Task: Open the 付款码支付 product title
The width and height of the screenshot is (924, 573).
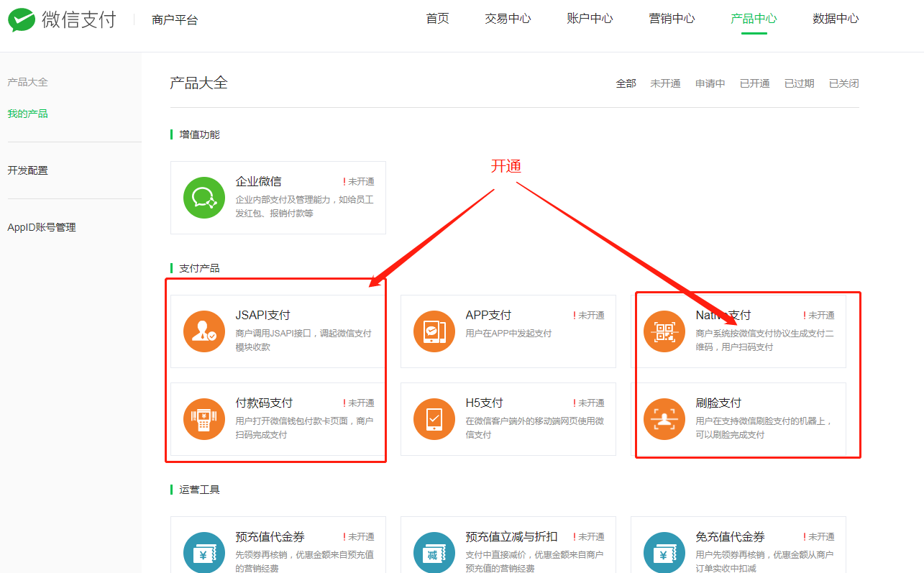Action: pyautogui.click(x=265, y=403)
